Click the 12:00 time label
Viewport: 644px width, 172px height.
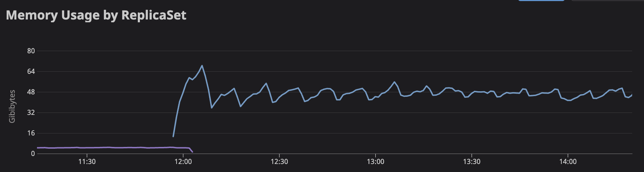[x=183, y=162]
